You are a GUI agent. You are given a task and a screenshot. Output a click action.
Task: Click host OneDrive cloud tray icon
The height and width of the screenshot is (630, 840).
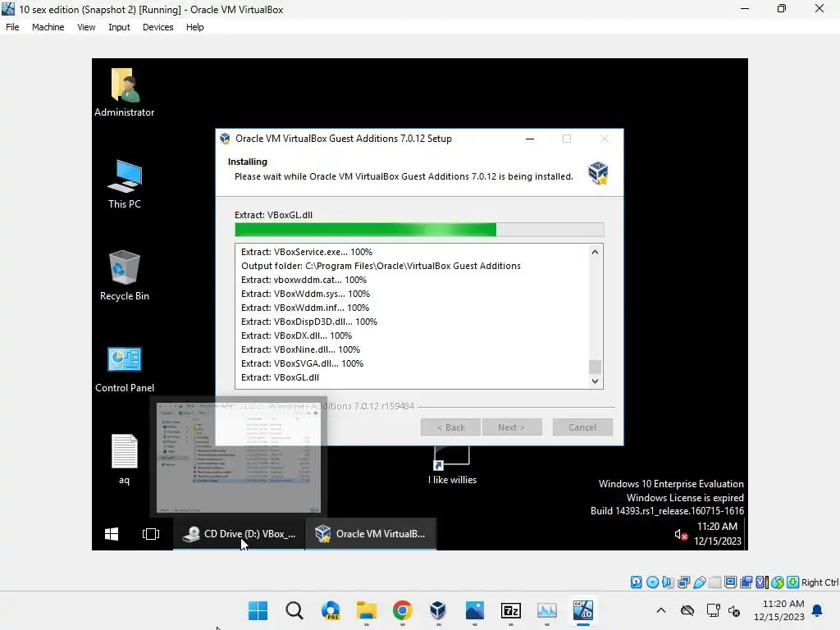click(687, 610)
